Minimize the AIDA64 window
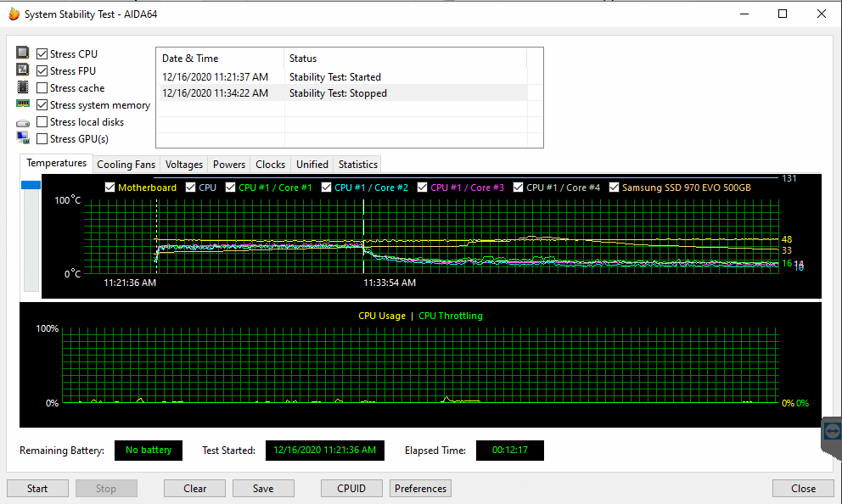842x504 pixels. (744, 14)
